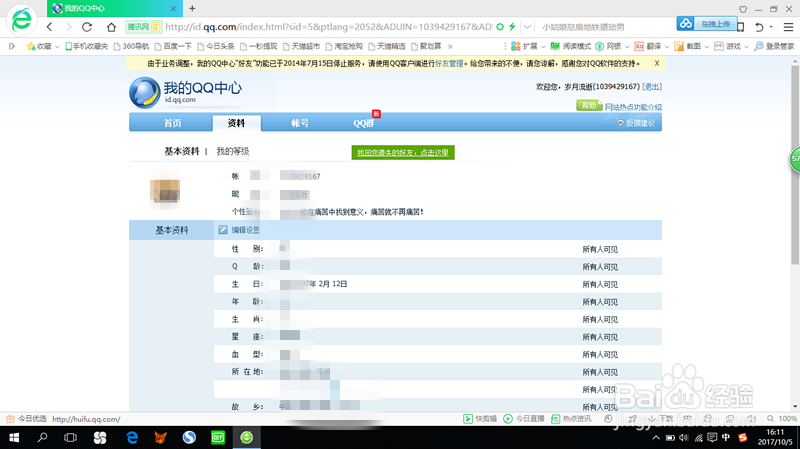Open Windows Start menu
This screenshot has width=800, height=449.
coord(14,437)
